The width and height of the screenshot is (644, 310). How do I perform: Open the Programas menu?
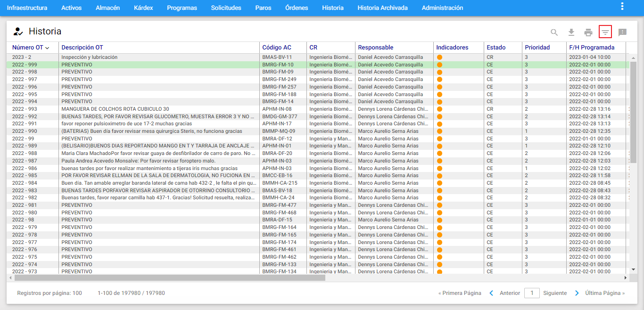[x=182, y=8]
